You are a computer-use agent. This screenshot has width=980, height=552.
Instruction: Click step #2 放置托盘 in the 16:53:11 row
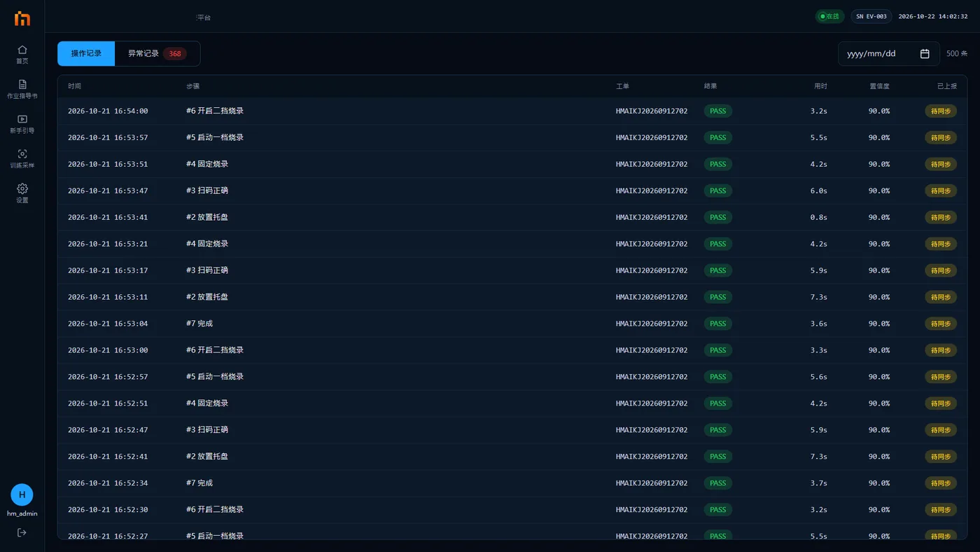tap(207, 297)
